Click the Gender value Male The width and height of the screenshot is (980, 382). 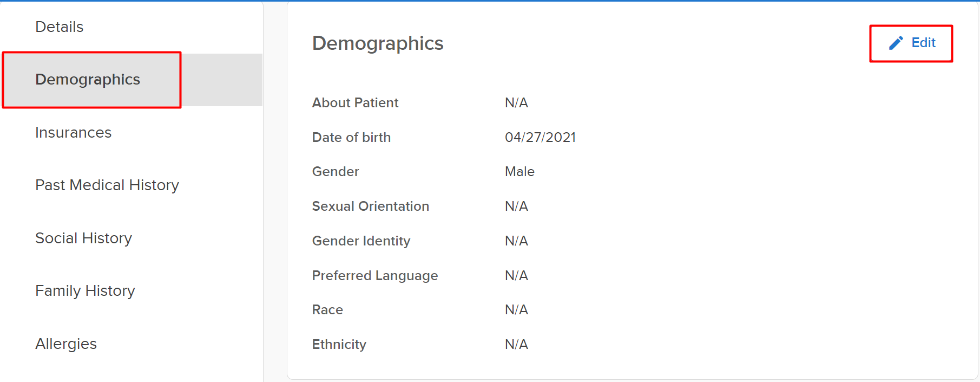click(x=519, y=172)
